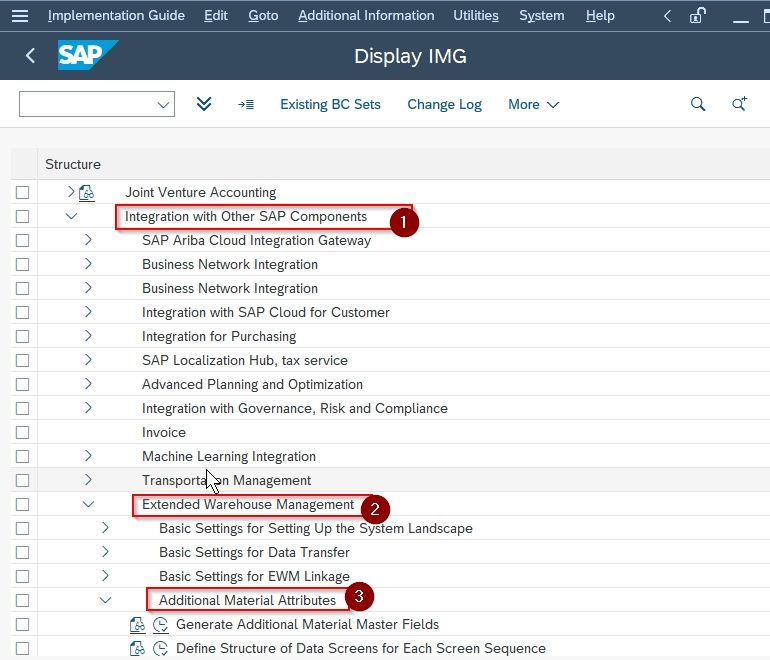Click the SAP logo
This screenshot has width=770, height=660.
coord(87,55)
